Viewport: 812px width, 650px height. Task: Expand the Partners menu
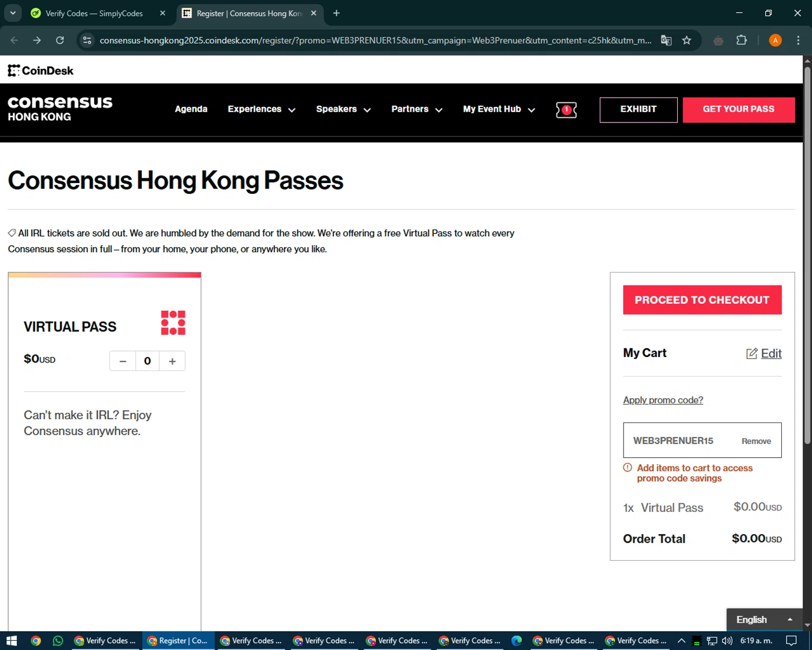coord(417,109)
